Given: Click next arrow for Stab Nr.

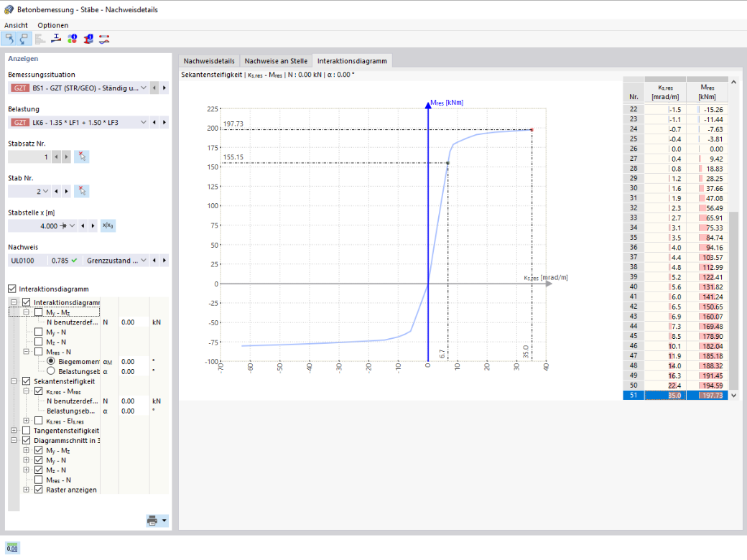Looking at the screenshot, I should [66, 192].
